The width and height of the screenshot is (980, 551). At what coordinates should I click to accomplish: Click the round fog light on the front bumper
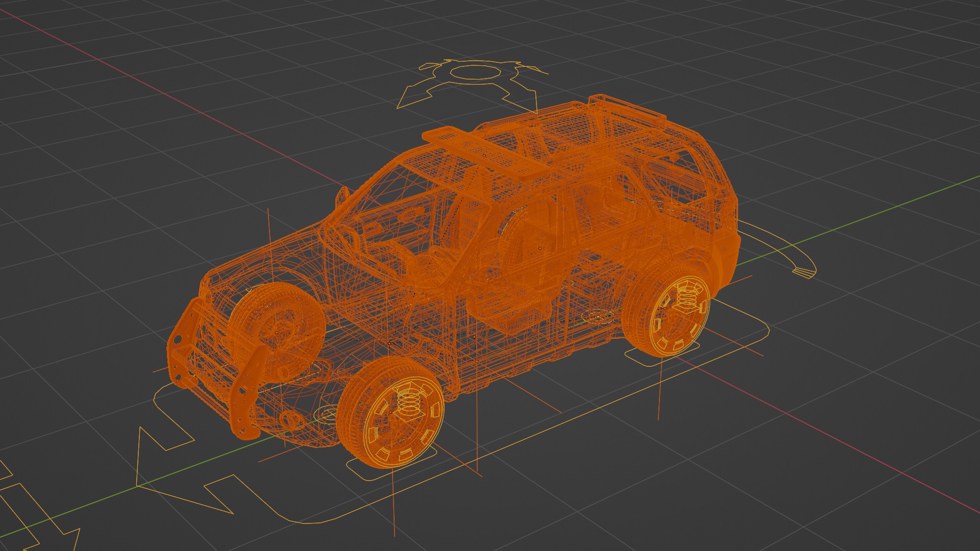[x=292, y=419]
